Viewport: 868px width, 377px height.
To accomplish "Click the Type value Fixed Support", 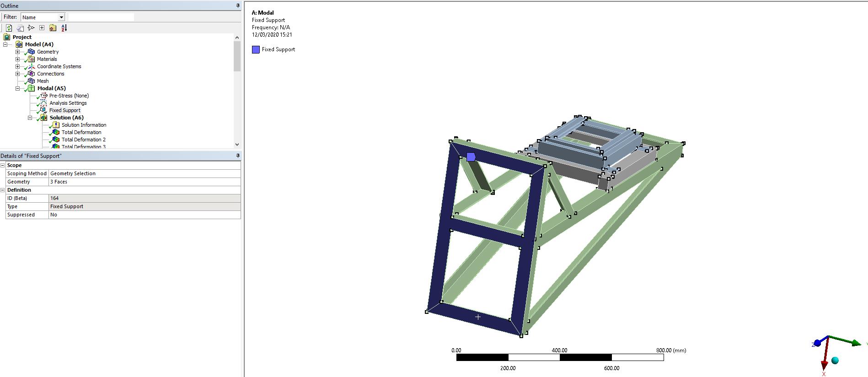I will pos(145,206).
